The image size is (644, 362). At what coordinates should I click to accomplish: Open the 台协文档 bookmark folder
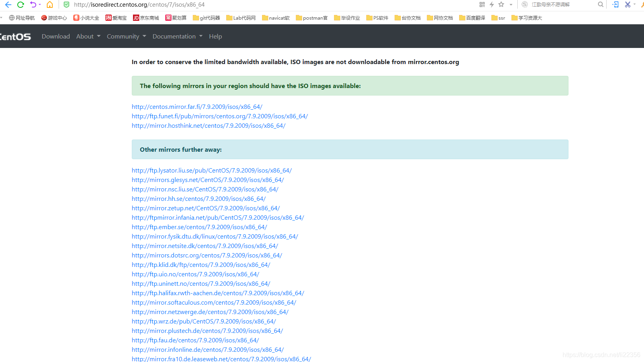[408, 18]
